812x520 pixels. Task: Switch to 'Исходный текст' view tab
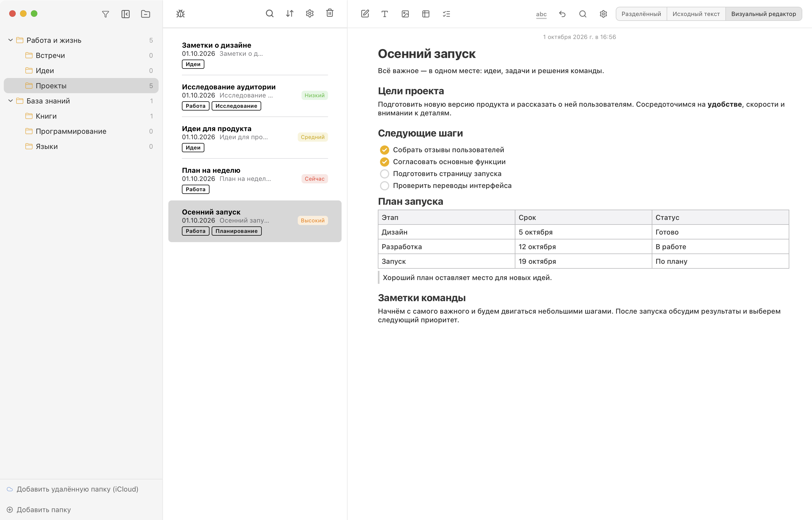point(696,14)
